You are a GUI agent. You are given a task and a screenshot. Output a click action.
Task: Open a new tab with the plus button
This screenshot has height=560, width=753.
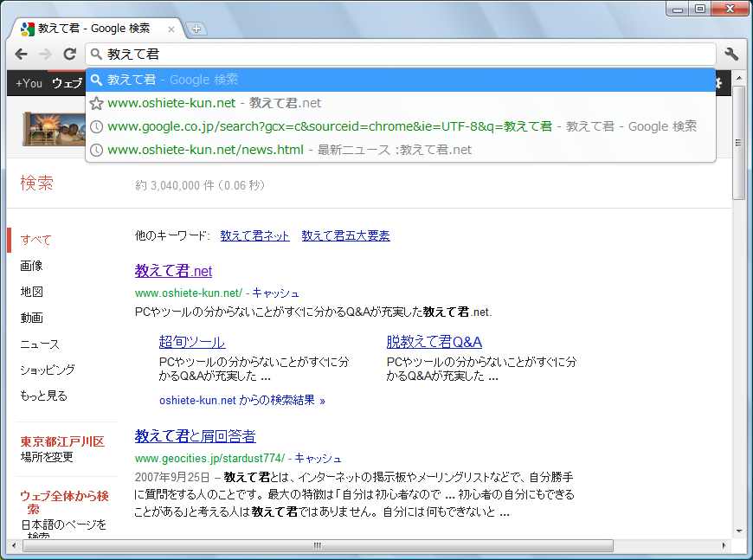pyautogui.click(x=196, y=29)
